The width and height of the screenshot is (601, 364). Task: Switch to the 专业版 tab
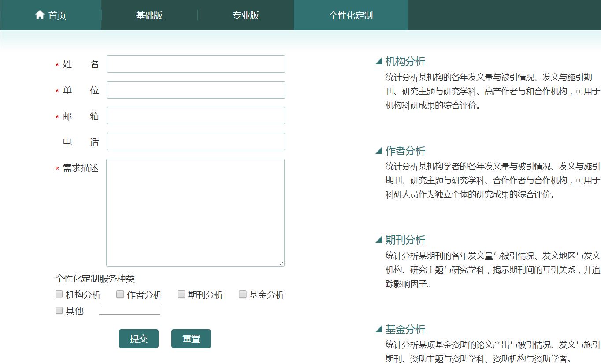pyautogui.click(x=245, y=15)
